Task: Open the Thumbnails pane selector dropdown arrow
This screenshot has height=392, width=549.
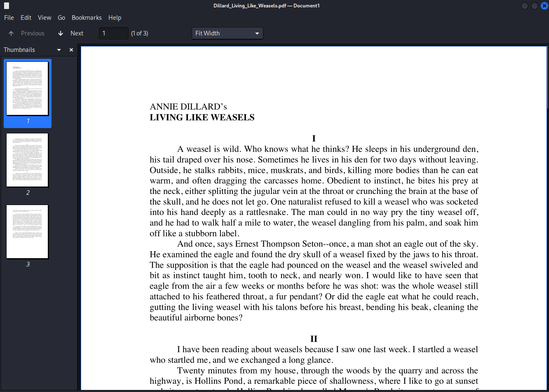Action: tap(59, 50)
